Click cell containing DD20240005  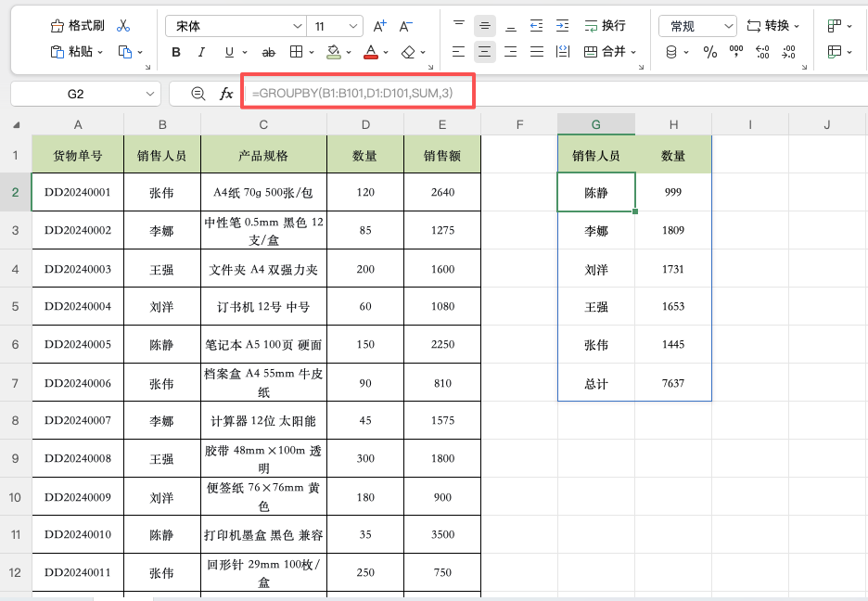click(78, 344)
